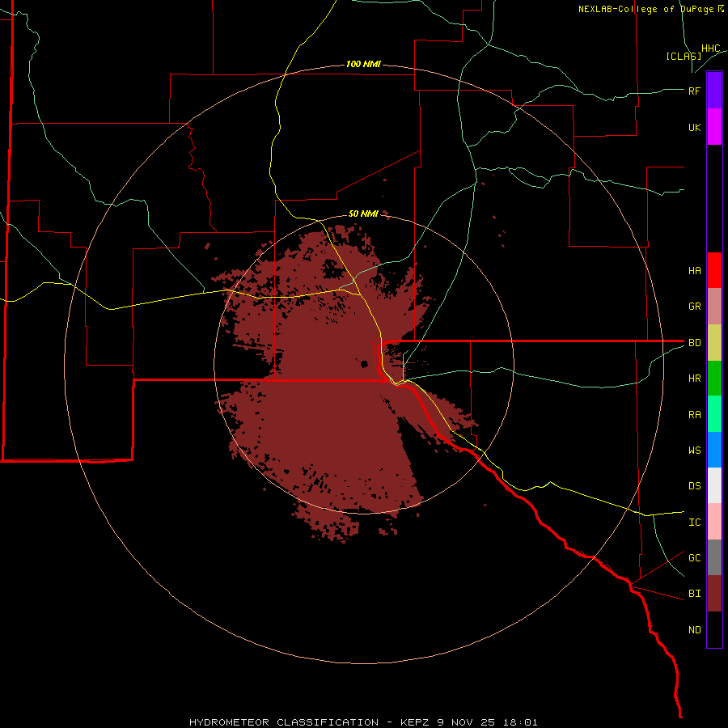Click the 100 NMI range ring label
The height and width of the screenshot is (728, 728).
point(363,64)
